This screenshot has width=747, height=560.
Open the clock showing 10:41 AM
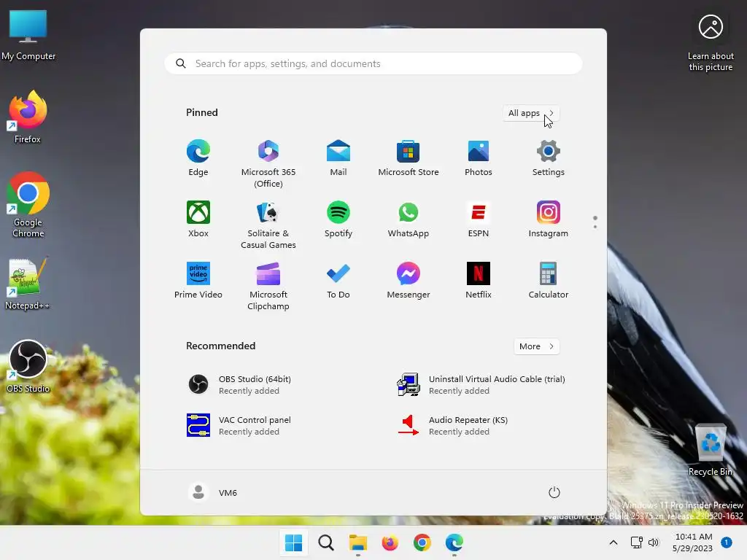click(x=693, y=542)
